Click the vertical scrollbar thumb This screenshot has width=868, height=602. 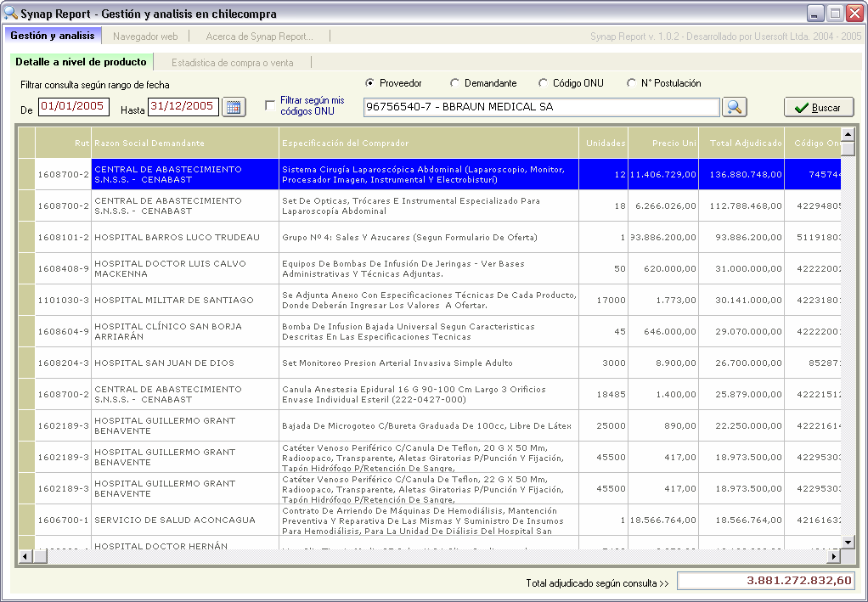pos(848,149)
